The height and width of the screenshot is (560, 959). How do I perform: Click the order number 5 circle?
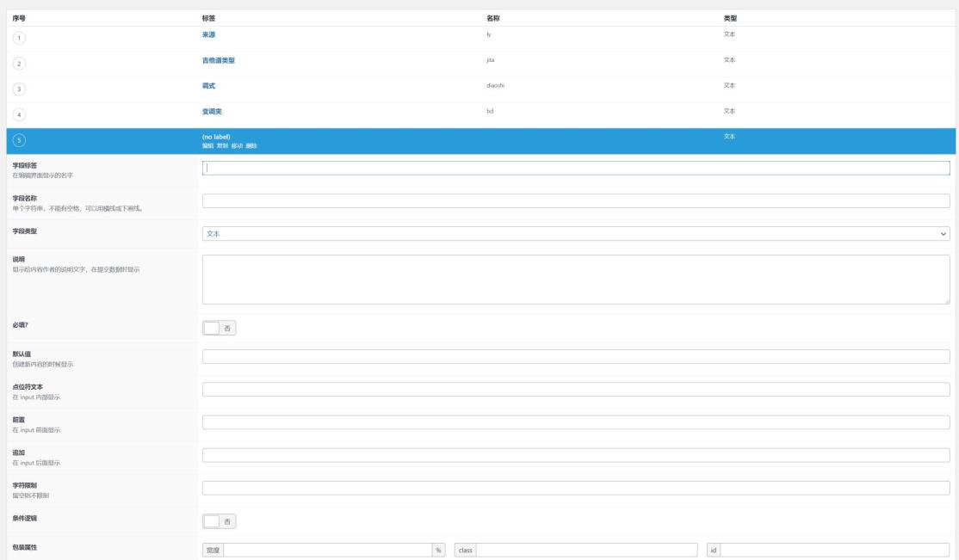19,140
